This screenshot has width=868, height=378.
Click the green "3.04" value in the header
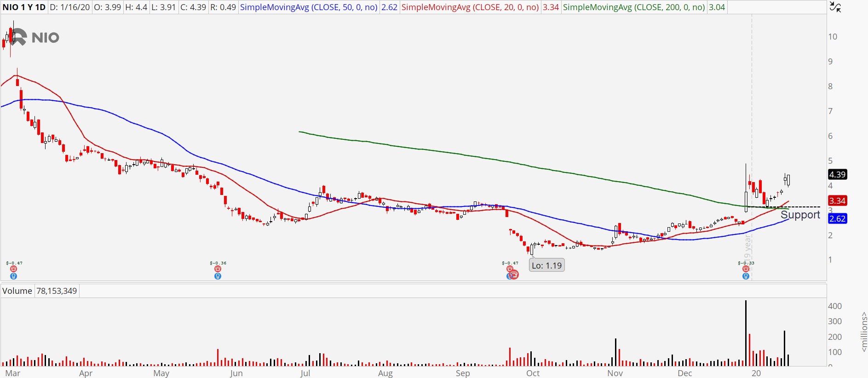pyautogui.click(x=717, y=7)
